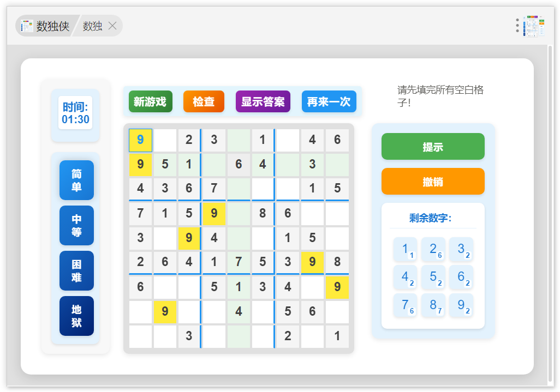
Task: Click the purple 显示答案 button
Action: pyautogui.click(x=263, y=101)
